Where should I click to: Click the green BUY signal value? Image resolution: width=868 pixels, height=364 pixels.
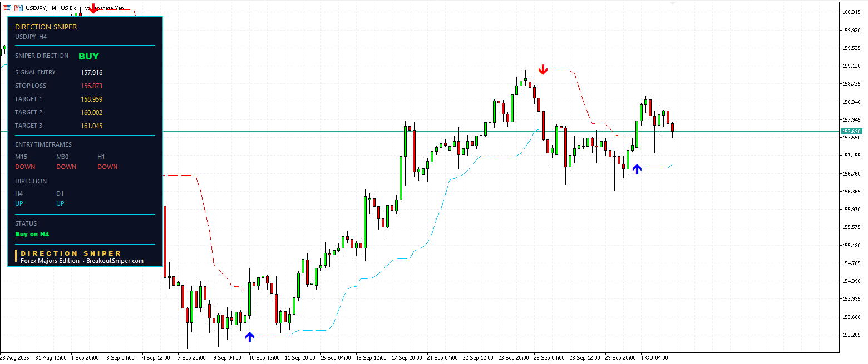pyautogui.click(x=88, y=56)
